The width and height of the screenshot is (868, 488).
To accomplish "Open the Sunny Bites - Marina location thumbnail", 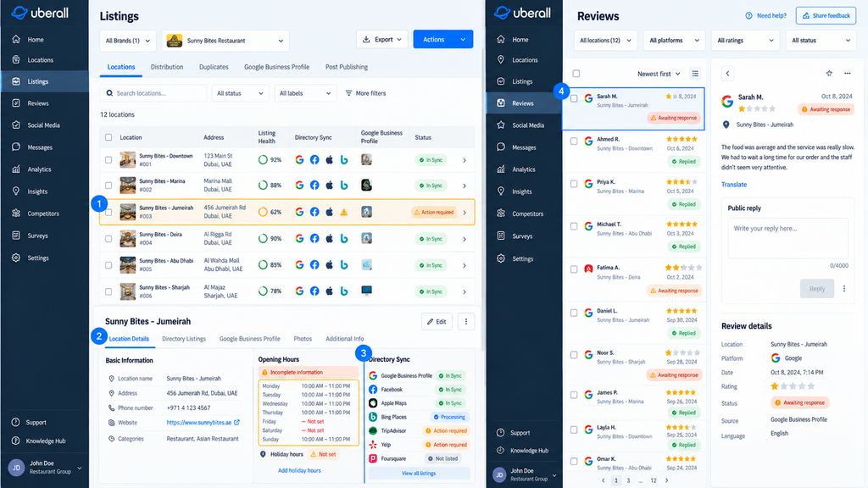I will 128,185.
